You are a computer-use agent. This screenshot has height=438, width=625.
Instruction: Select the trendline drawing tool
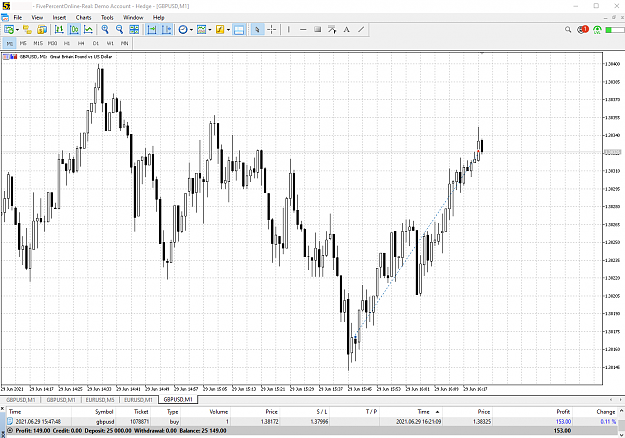(x=361, y=29)
